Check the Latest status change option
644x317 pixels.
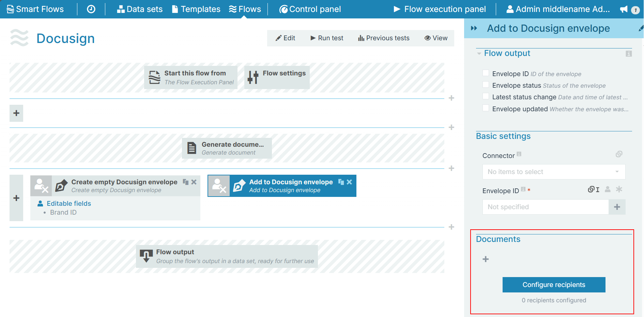[x=486, y=97]
